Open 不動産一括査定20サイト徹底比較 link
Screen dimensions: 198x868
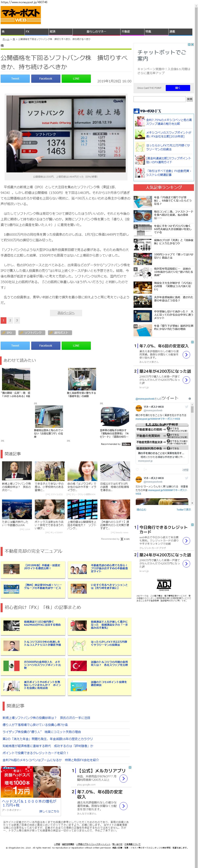(x=43, y=567)
